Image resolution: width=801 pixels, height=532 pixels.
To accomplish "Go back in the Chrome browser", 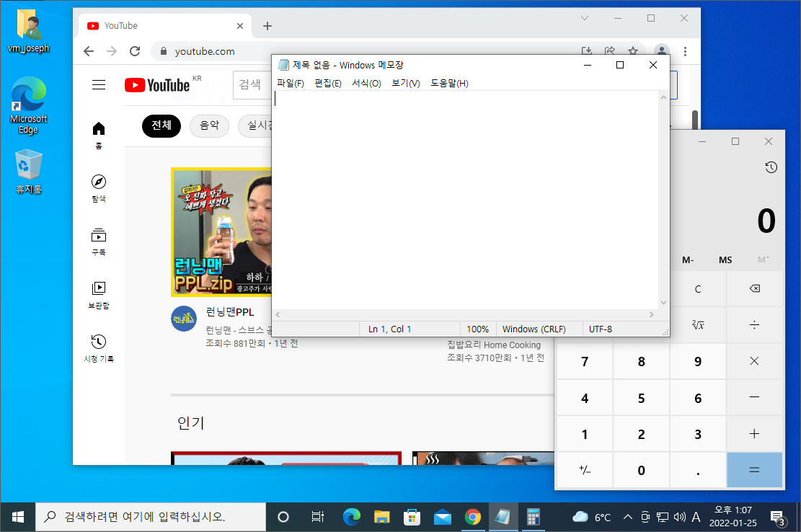I will [89, 51].
